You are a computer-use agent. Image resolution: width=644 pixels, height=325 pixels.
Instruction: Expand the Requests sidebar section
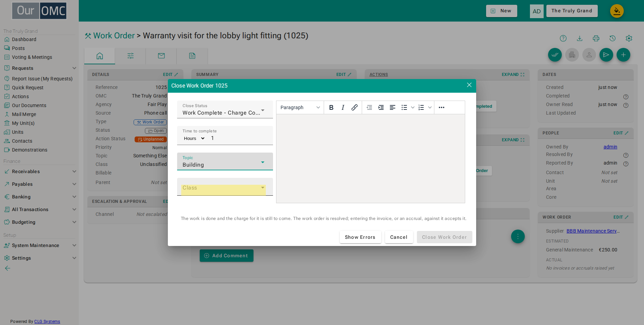pyautogui.click(x=40, y=68)
